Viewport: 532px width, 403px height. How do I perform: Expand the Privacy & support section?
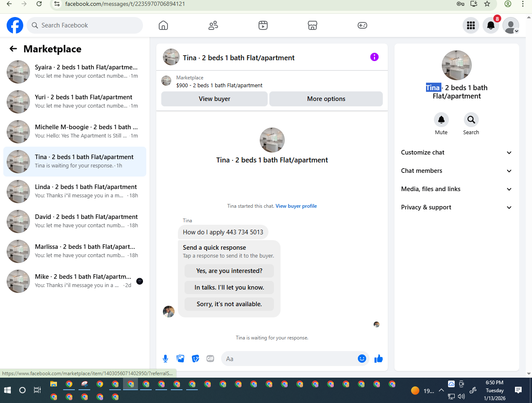pyautogui.click(x=456, y=207)
